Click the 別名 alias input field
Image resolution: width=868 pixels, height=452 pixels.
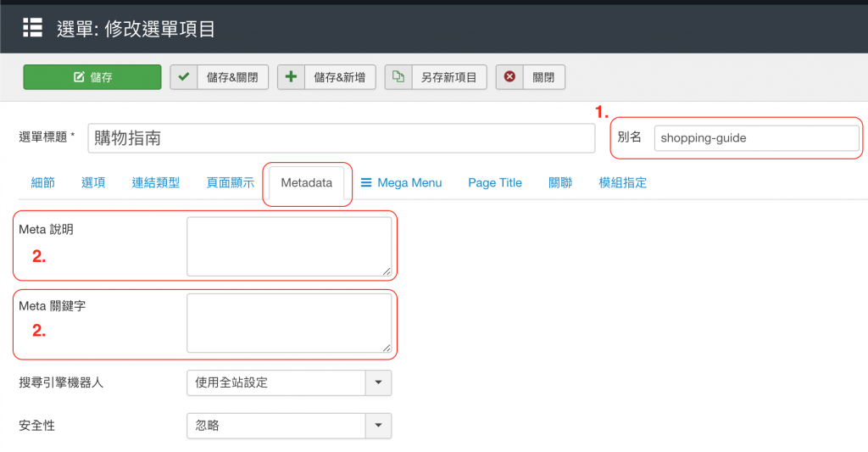click(x=756, y=138)
